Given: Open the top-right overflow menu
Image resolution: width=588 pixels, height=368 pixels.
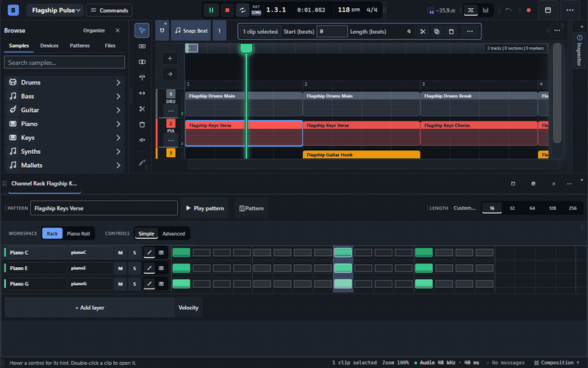Looking at the screenshot, I should click(x=570, y=10).
